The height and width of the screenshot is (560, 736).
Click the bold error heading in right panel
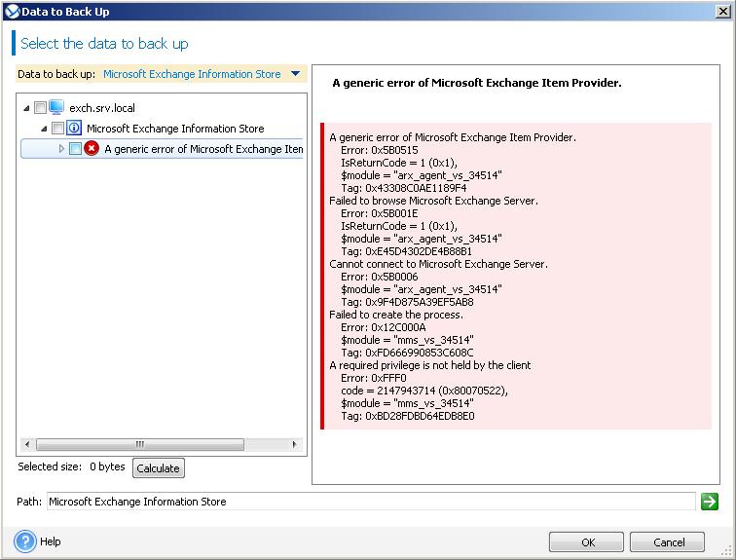477,83
